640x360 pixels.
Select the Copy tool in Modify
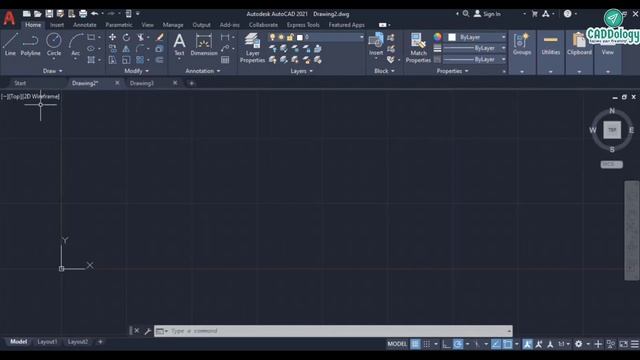click(112, 49)
